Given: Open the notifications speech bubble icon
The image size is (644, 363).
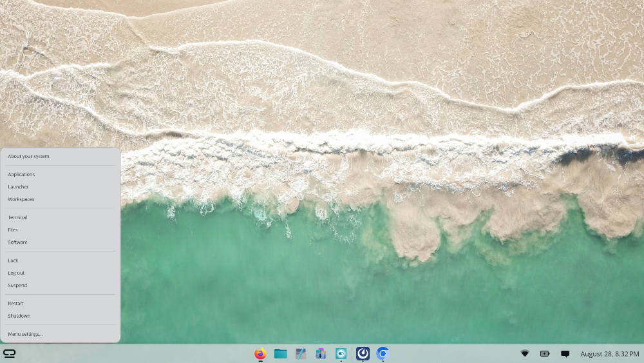Looking at the screenshot, I should [x=565, y=353].
